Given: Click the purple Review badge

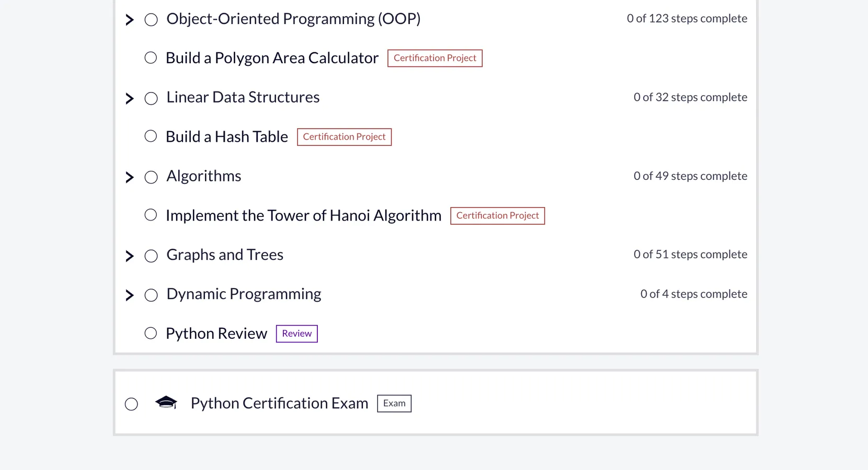Looking at the screenshot, I should point(296,334).
